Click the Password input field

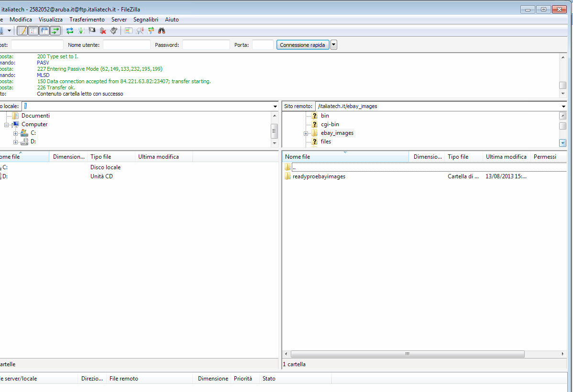(206, 45)
